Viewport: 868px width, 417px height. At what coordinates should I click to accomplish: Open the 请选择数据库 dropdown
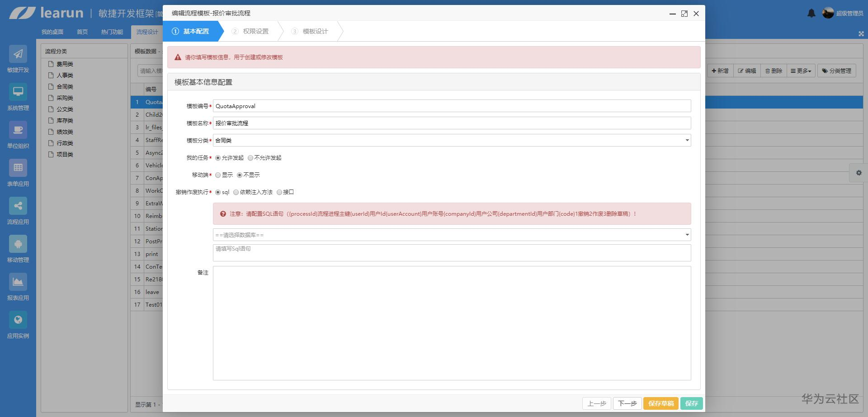click(x=452, y=235)
